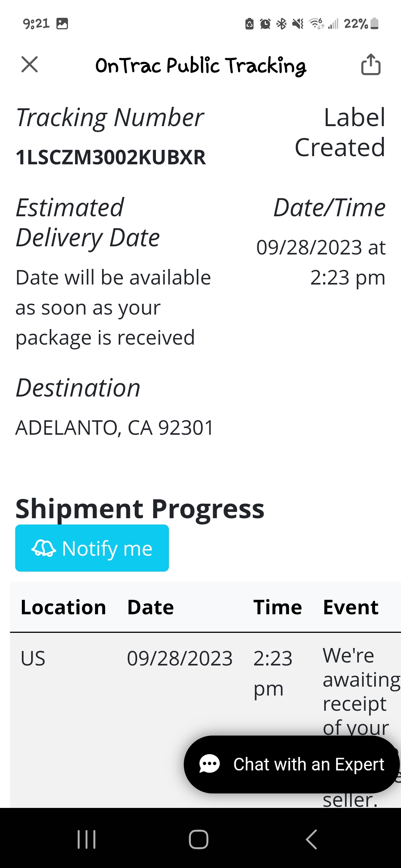The width and height of the screenshot is (401, 868).
Task: Tap the share icon in header
Action: [371, 65]
